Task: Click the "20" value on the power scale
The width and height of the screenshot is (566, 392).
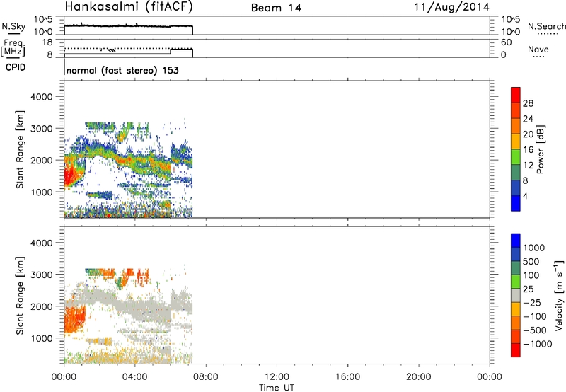Action: click(528, 134)
